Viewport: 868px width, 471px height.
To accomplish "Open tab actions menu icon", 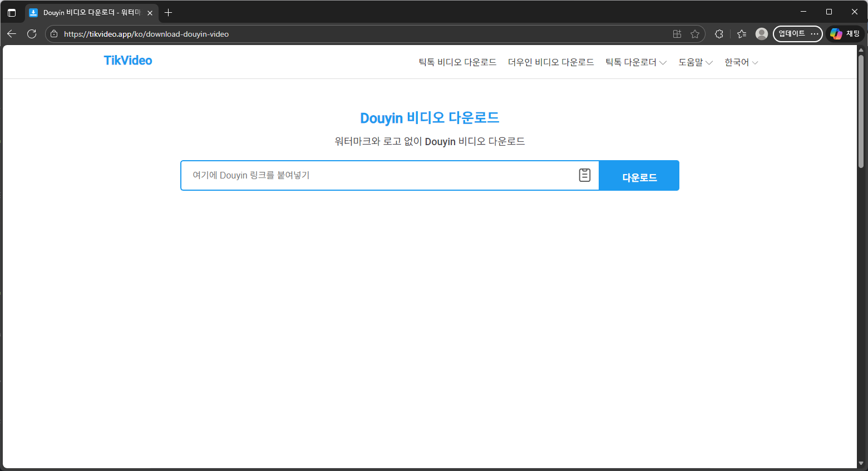I will click(x=12, y=12).
